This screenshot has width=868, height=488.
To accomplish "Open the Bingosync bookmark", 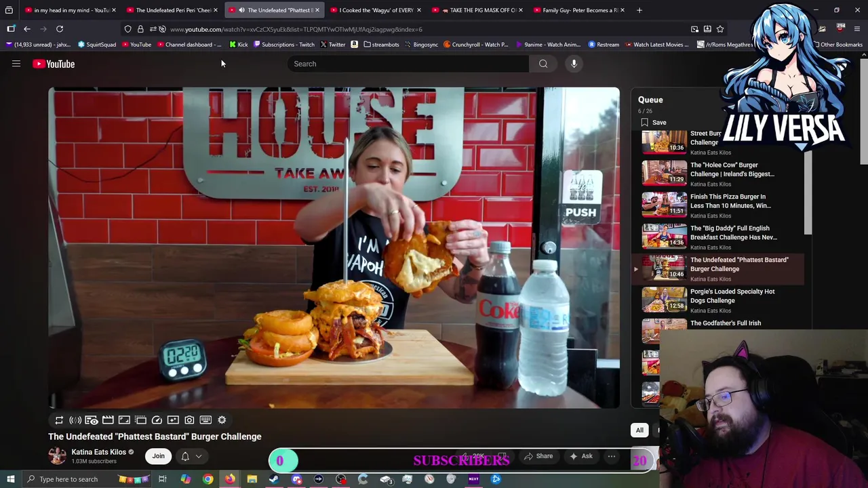I will [421, 45].
